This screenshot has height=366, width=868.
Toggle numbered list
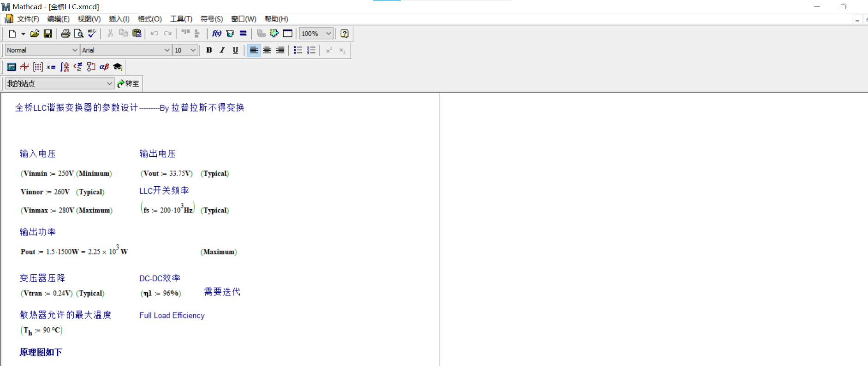click(311, 50)
